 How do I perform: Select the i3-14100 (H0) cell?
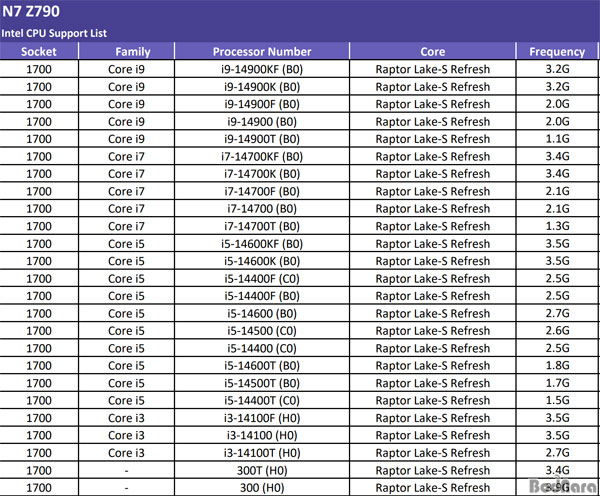[x=262, y=435]
